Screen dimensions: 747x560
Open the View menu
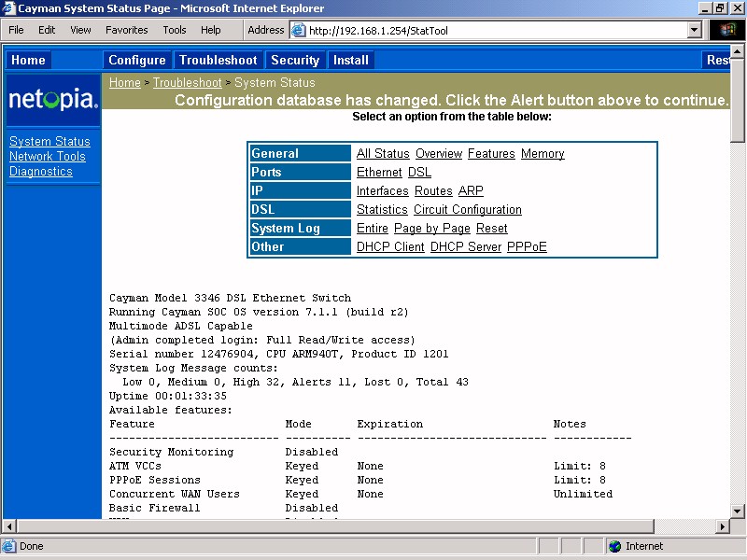tap(80, 30)
